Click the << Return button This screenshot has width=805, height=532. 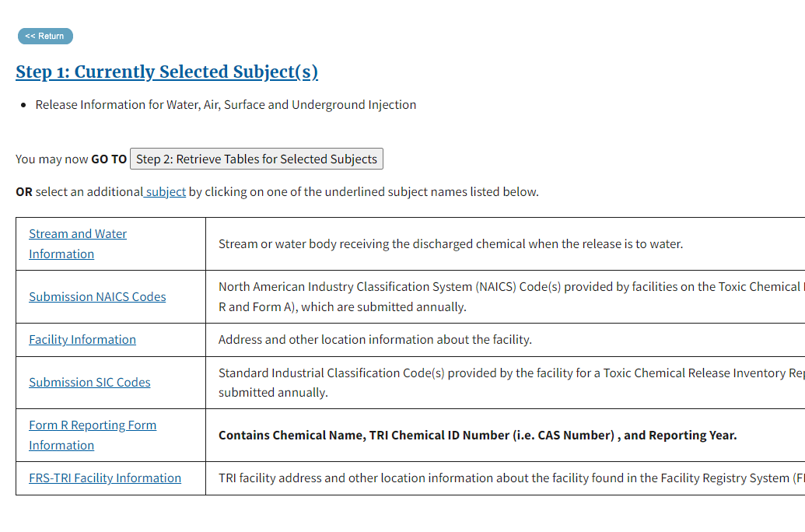44,36
